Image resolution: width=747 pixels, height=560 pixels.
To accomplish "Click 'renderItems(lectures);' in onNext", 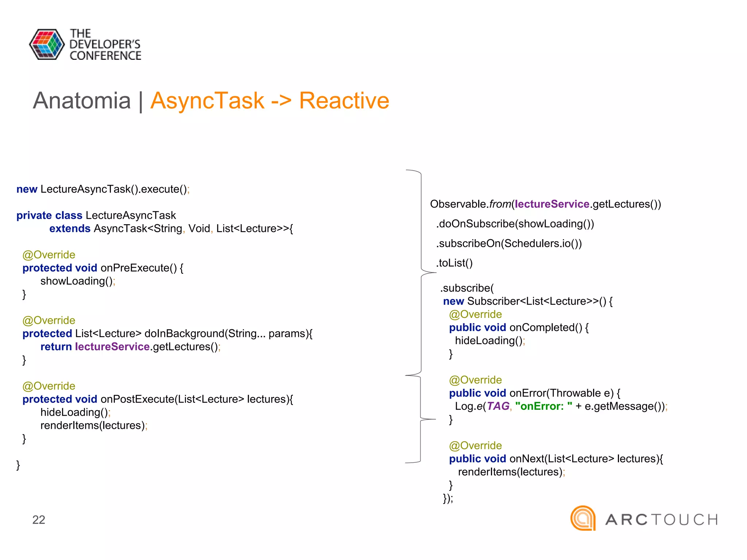I will (x=512, y=472).
